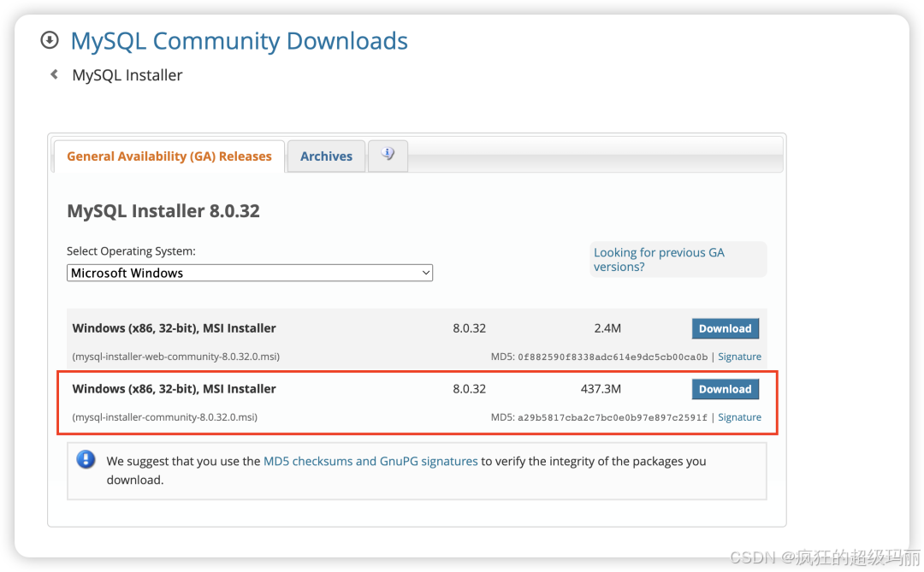The height and width of the screenshot is (572, 924).
Task: Click filename mysql-installer-community-8.0.32.0.msi
Action: (x=164, y=417)
